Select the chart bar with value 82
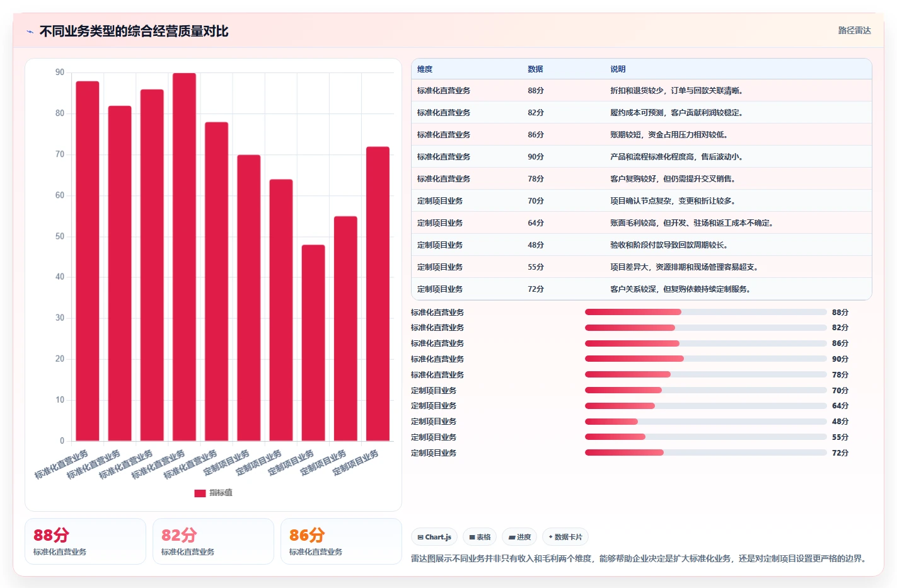897x588 pixels. coord(120,273)
